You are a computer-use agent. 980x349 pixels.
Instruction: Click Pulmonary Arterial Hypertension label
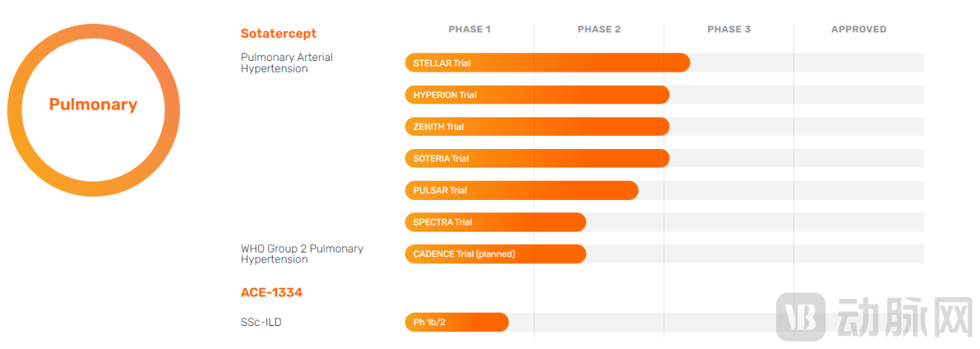click(x=287, y=63)
